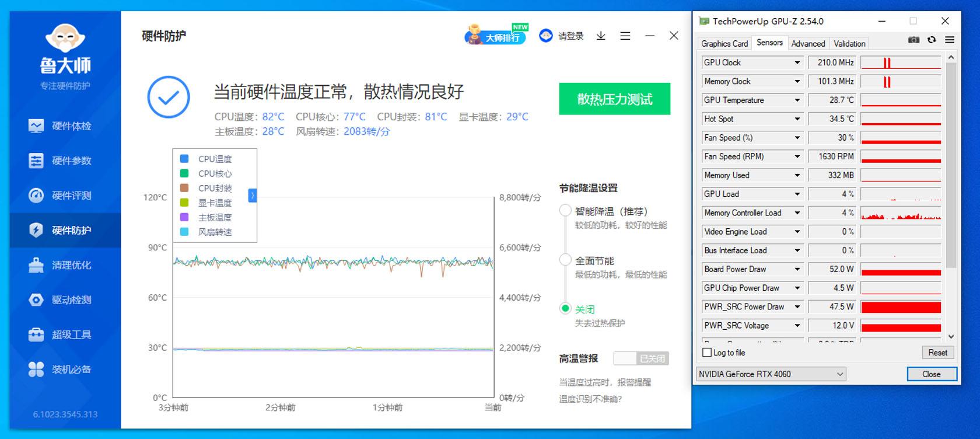Open 大师排行 ranking badge
Screen dimensions: 980x439
pos(497,35)
